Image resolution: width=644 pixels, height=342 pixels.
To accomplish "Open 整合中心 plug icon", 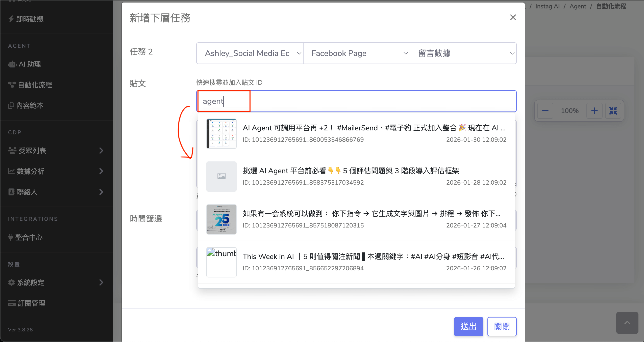I will tap(11, 237).
